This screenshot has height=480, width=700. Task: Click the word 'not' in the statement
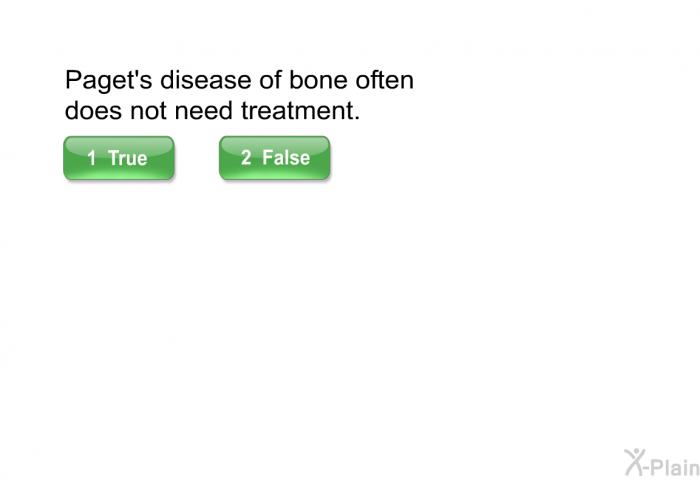148,111
